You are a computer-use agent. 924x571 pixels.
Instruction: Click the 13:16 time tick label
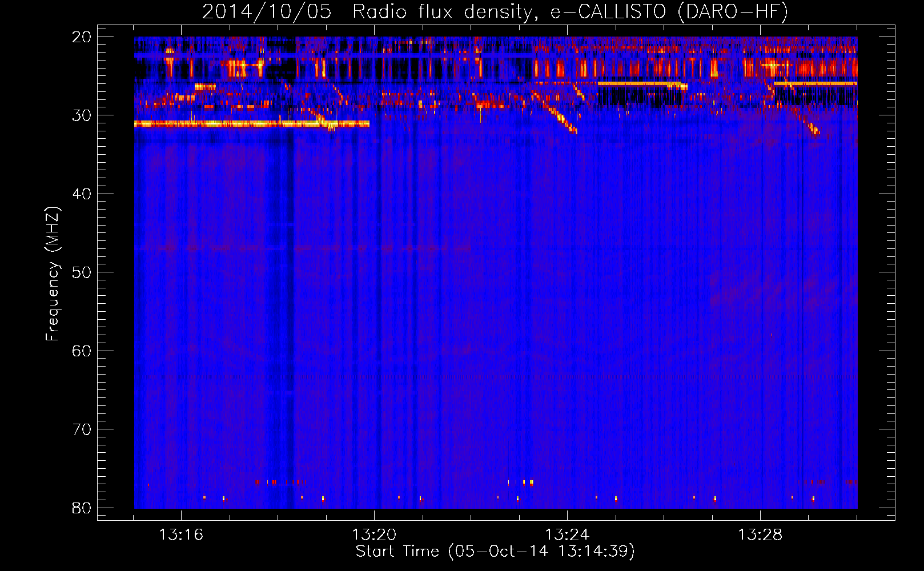click(x=181, y=535)
